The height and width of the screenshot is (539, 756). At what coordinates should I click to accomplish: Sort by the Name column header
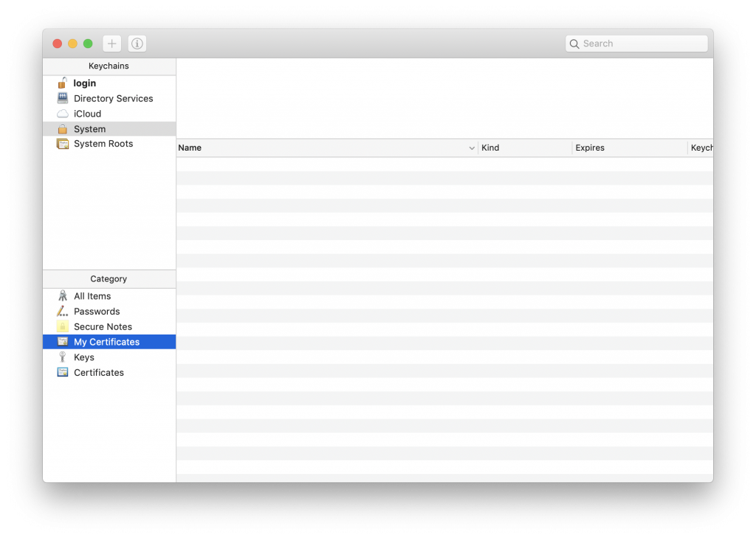coord(327,148)
